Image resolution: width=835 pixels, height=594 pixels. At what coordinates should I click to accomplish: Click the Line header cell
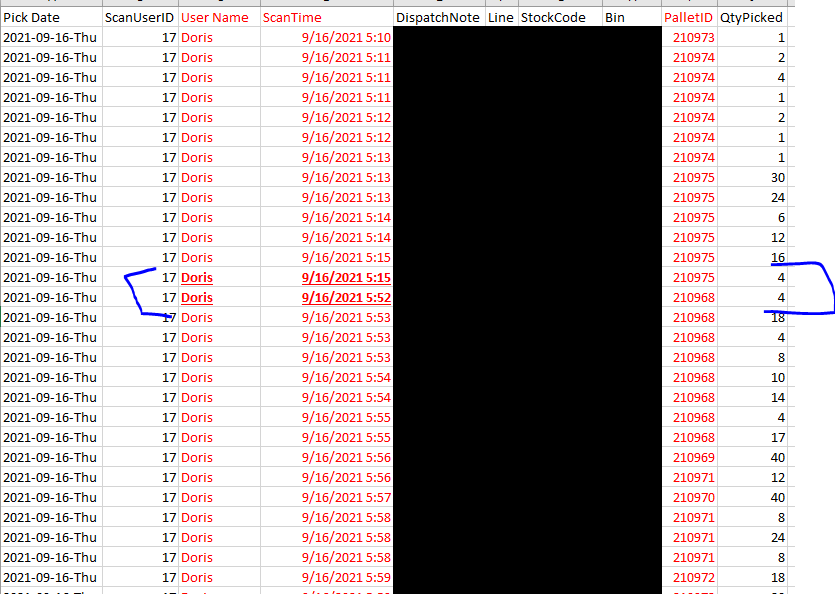point(502,18)
